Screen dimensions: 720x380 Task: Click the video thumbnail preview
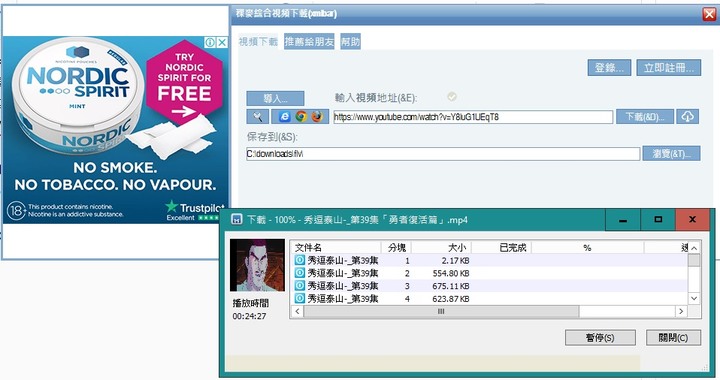click(x=257, y=265)
